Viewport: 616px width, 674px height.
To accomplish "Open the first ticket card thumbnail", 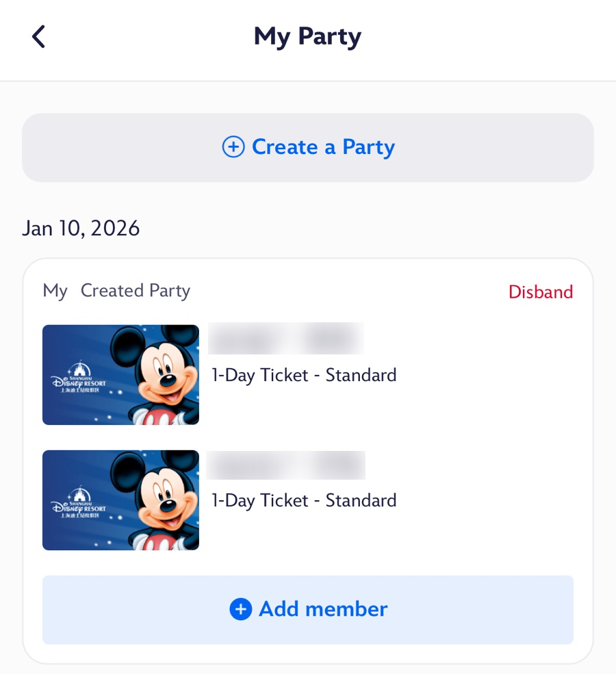I will coord(120,375).
